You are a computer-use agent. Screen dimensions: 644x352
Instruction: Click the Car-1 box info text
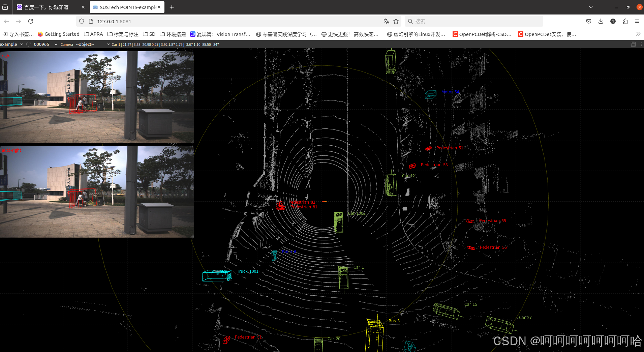tap(165, 45)
